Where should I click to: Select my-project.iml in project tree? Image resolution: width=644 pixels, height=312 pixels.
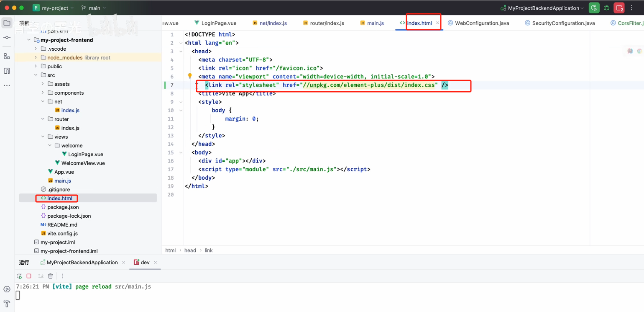(58, 242)
